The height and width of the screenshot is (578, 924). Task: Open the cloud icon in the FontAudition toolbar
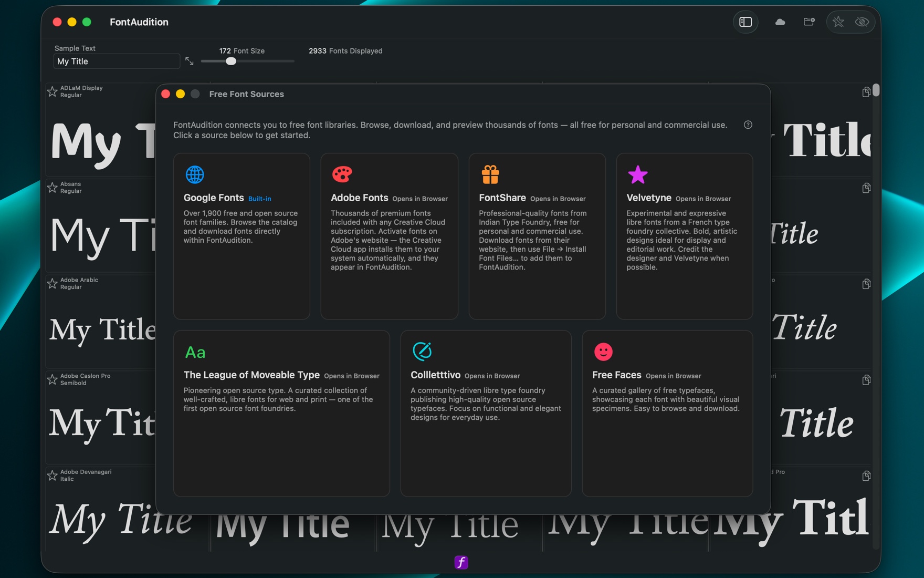[x=780, y=22]
